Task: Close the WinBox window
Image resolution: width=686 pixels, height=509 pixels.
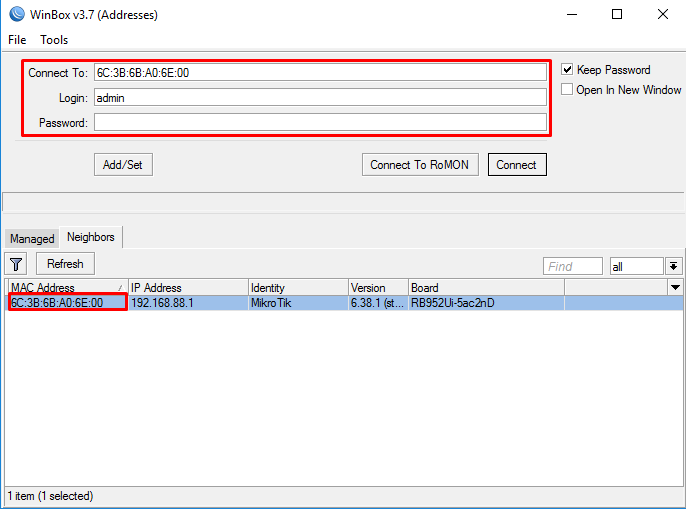Action: click(x=663, y=14)
